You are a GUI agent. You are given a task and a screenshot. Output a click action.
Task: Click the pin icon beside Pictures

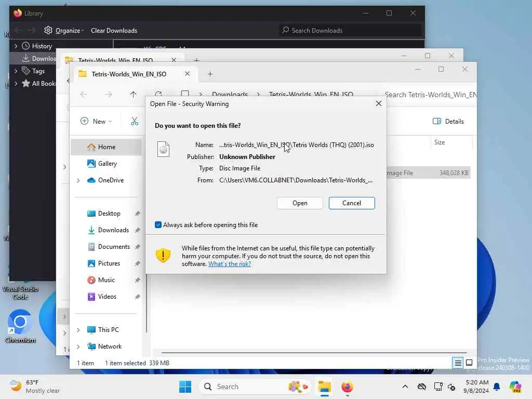click(x=137, y=263)
